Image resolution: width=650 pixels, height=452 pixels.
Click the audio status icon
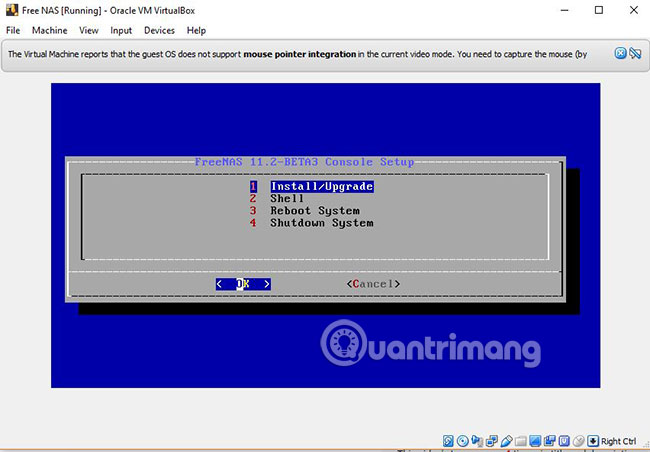[x=477, y=441]
